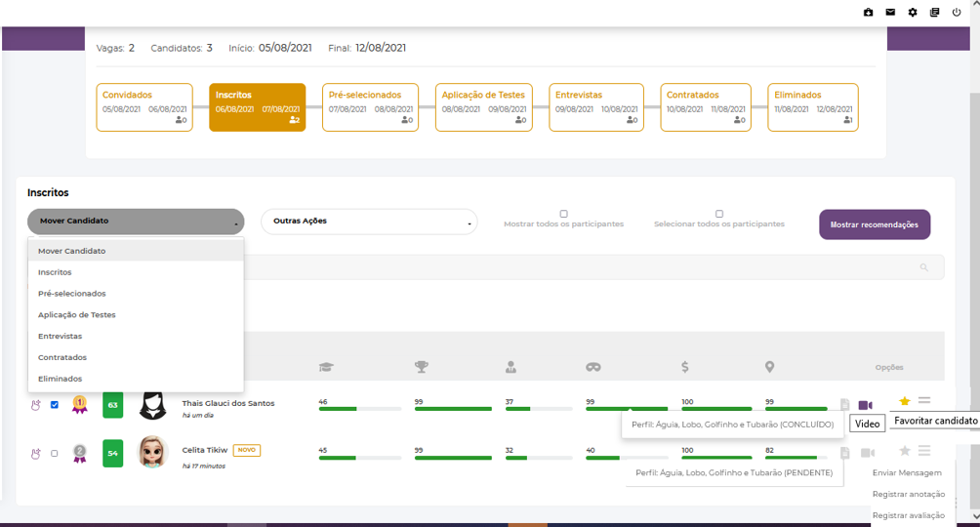980x527 pixels.
Task: Switch to the Entrevistas stage tab
Action: point(595,107)
